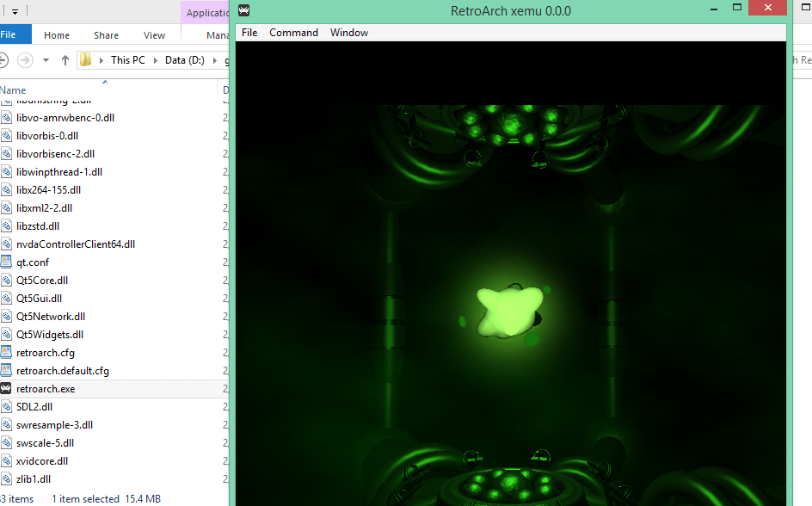Click the RetroArch icon in the title bar

click(x=244, y=11)
